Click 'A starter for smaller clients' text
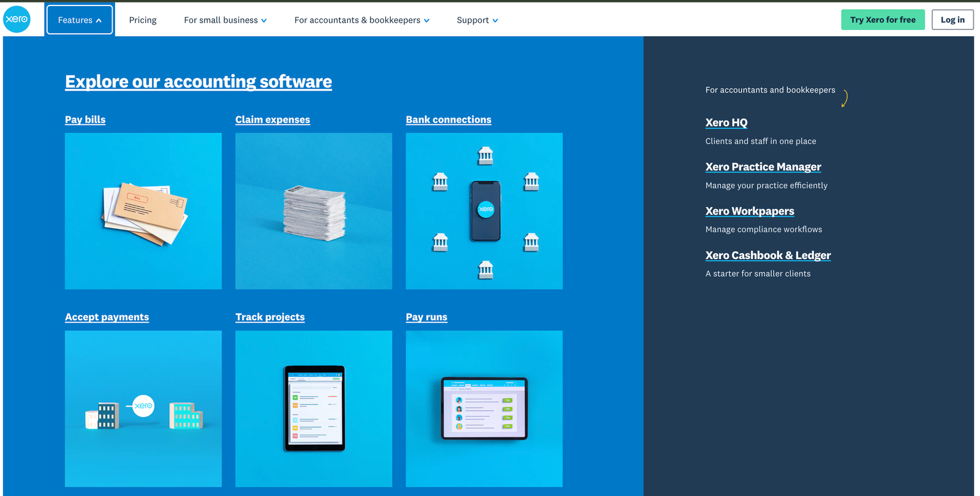This screenshot has height=496, width=980. pyautogui.click(x=758, y=273)
